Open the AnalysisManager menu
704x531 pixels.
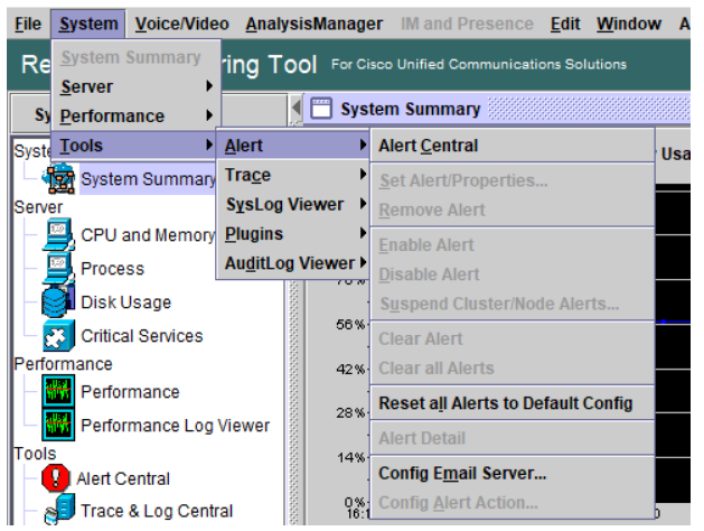coord(313,23)
